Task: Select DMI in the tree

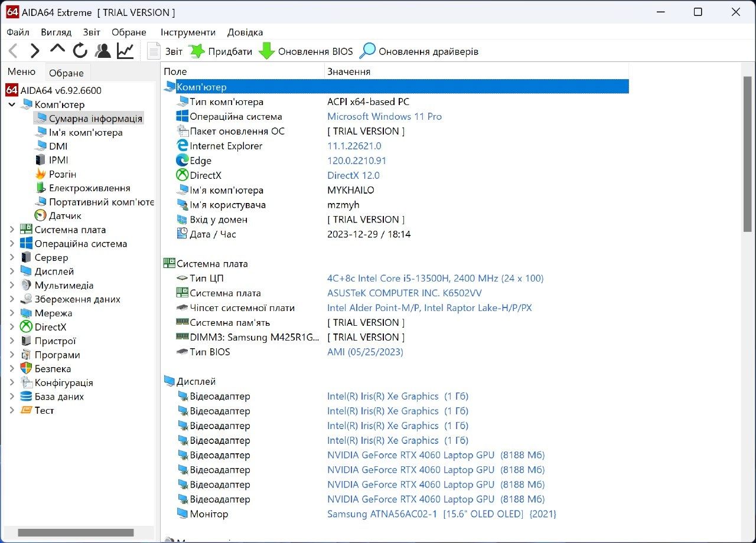Action: [x=51, y=146]
